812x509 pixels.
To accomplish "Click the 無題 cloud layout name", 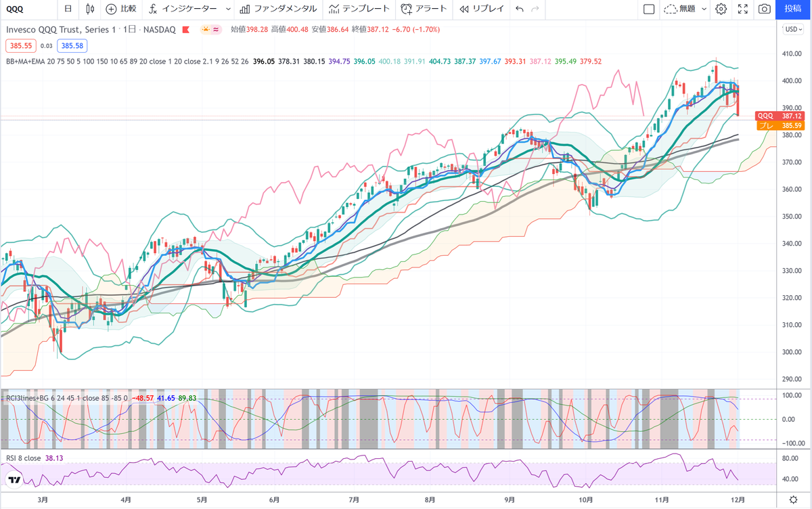I will coord(680,9).
